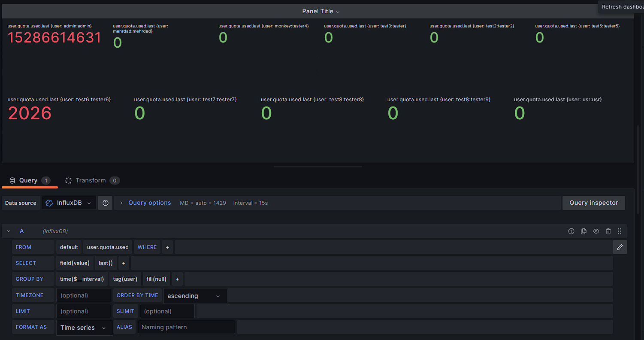Open the Panel Title menu
Viewport: 644px width, 340px height.
coord(320,12)
